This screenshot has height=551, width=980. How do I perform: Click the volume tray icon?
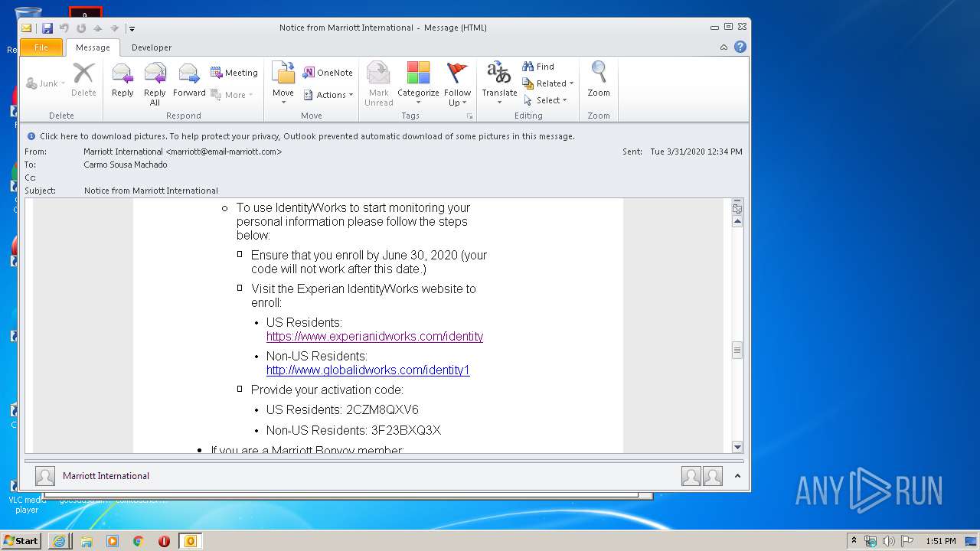coord(888,541)
